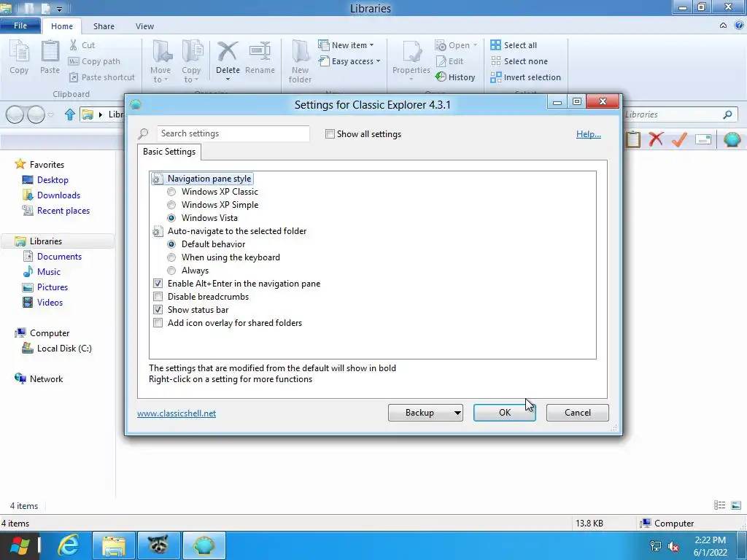
Task: Click the Search settings input field
Action: [233, 133]
